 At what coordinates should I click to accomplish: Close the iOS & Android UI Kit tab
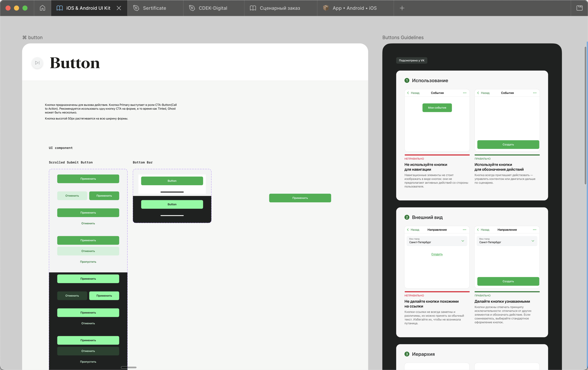click(x=119, y=8)
